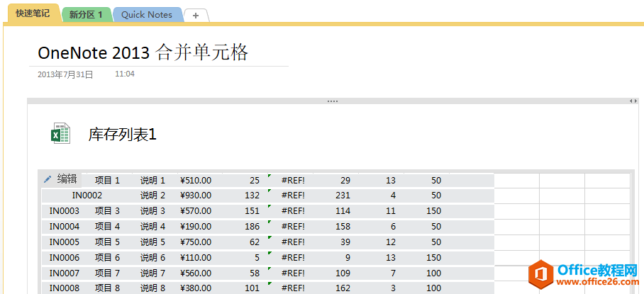The image size is (644, 294).
Task: Click the 编辑 button on the spreadsheet
Action: (67, 180)
